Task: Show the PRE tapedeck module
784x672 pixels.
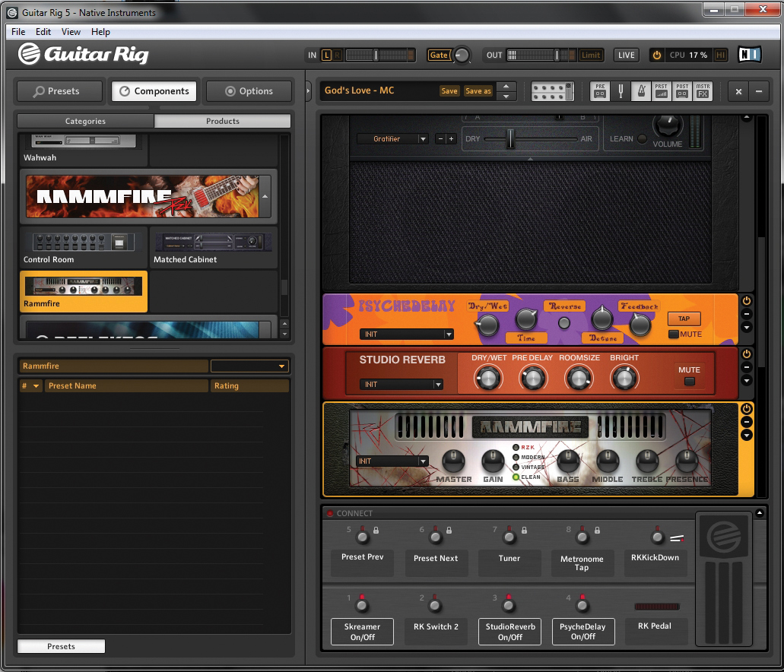Action: point(601,91)
